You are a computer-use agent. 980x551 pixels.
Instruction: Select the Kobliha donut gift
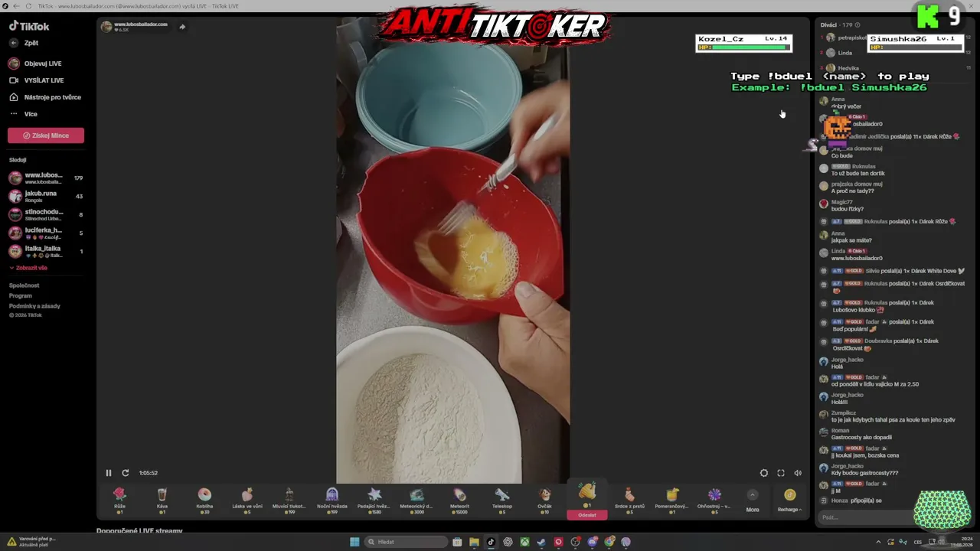[204, 500]
